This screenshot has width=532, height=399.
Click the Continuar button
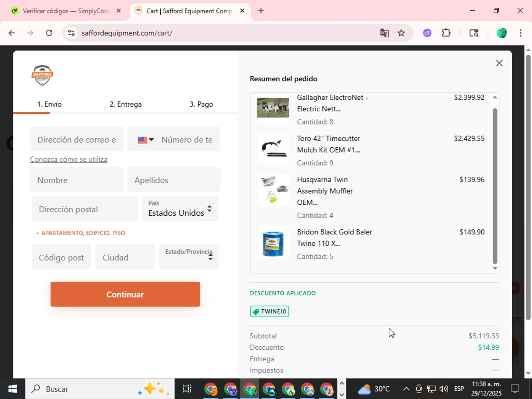tap(125, 294)
